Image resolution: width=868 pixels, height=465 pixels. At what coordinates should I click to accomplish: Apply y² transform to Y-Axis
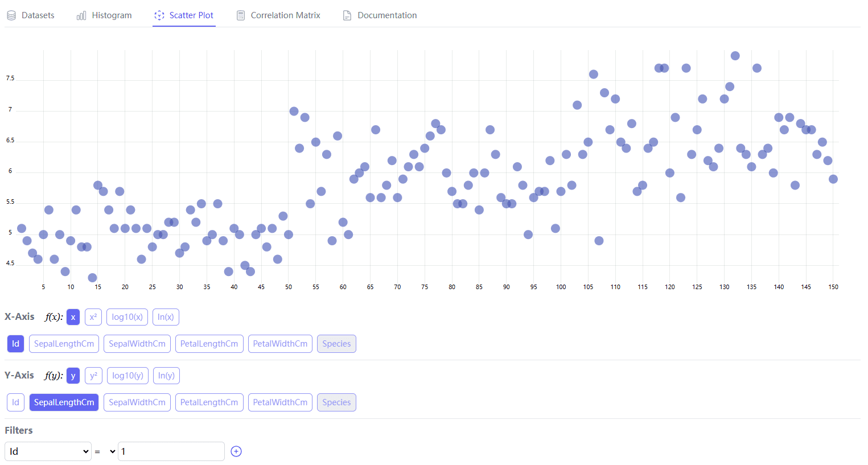(93, 376)
